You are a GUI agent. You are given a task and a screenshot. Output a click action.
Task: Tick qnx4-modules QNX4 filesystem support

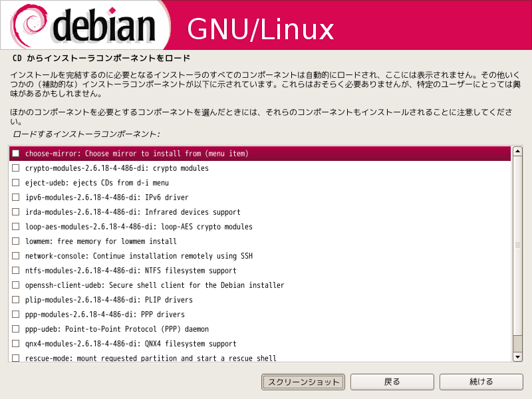(x=15, y=343)
